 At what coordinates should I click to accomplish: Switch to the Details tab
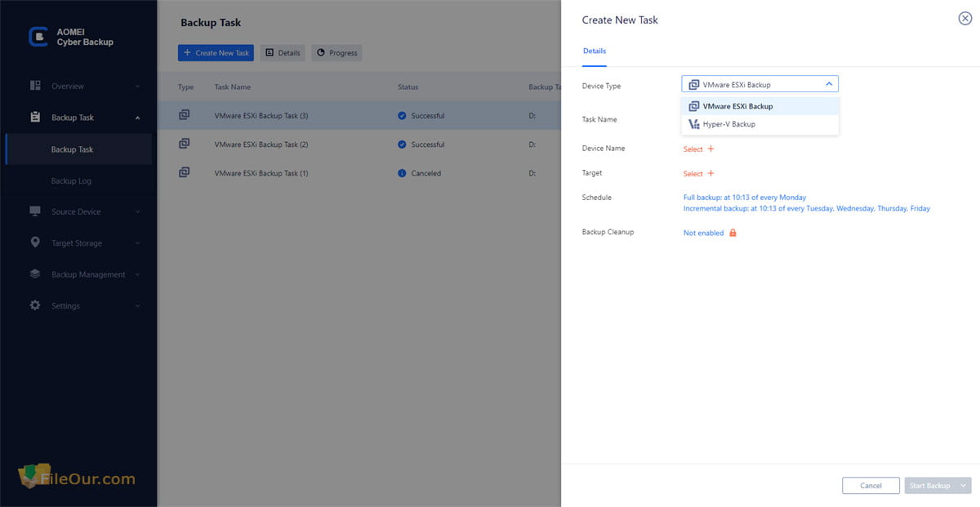click(x=595, y=51)
